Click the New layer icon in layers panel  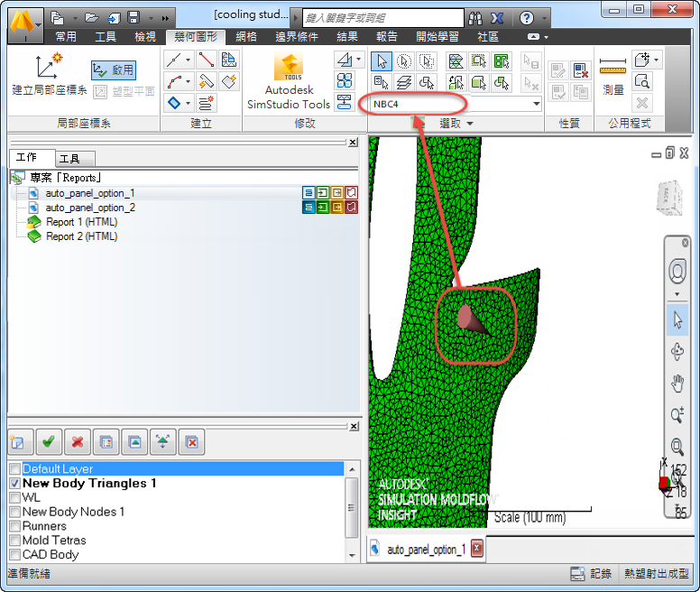[x=21, y=442]
